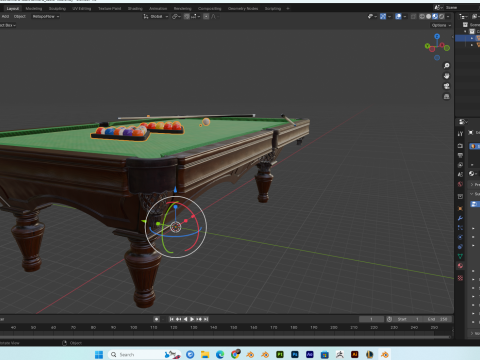Viewport: 480px width, 360px height.
Task: Click the blue Z axis on navigation gizmo
Action: click(x=437, y=36)
